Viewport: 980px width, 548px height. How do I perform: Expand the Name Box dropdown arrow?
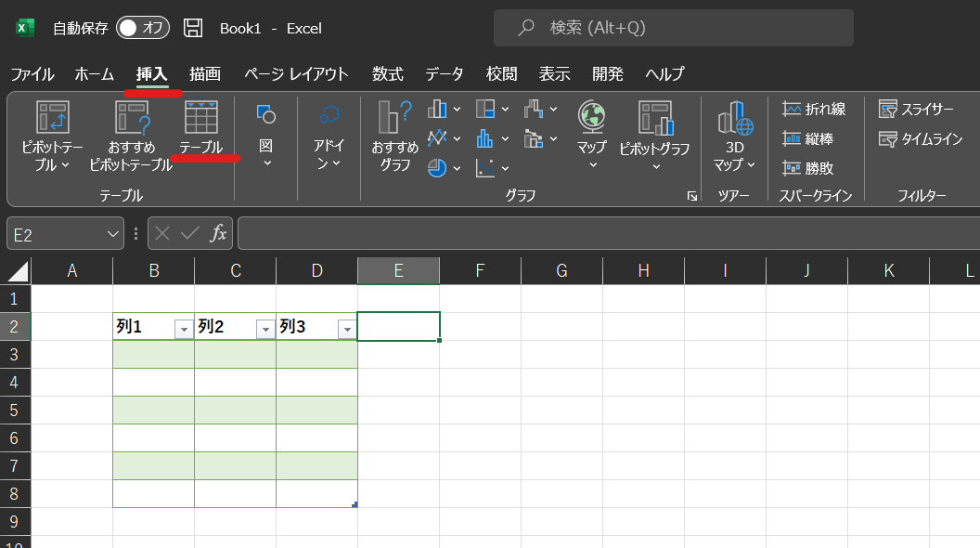click(x=113, y=235)
